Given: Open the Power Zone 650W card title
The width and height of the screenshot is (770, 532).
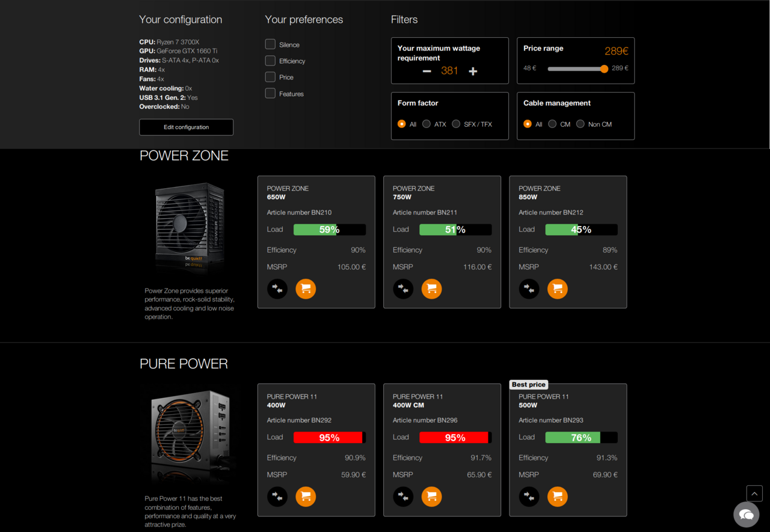Looking at the screenshot, I should 288,192.
